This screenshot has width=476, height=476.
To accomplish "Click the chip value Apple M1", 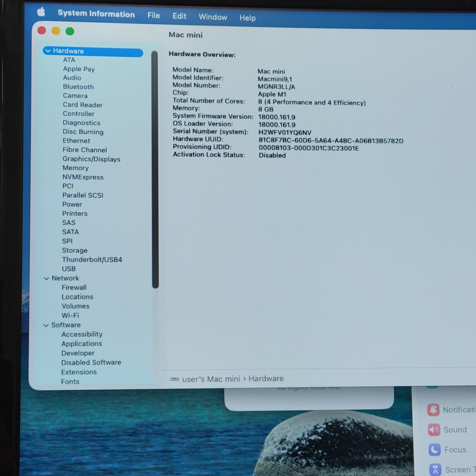I will point(272,95).
